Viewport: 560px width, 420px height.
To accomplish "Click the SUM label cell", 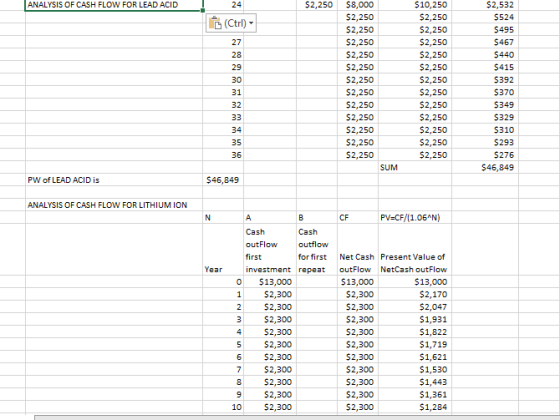I will (415, 167).
